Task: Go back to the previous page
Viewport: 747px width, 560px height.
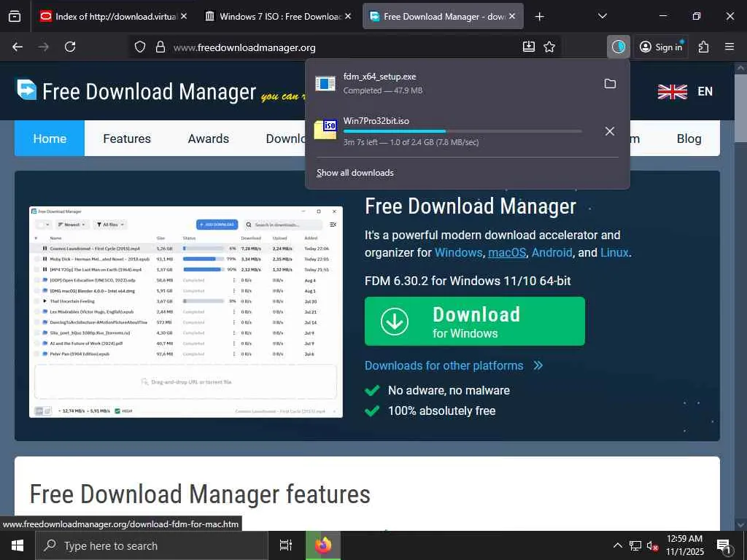Action: tap(18, 47)
